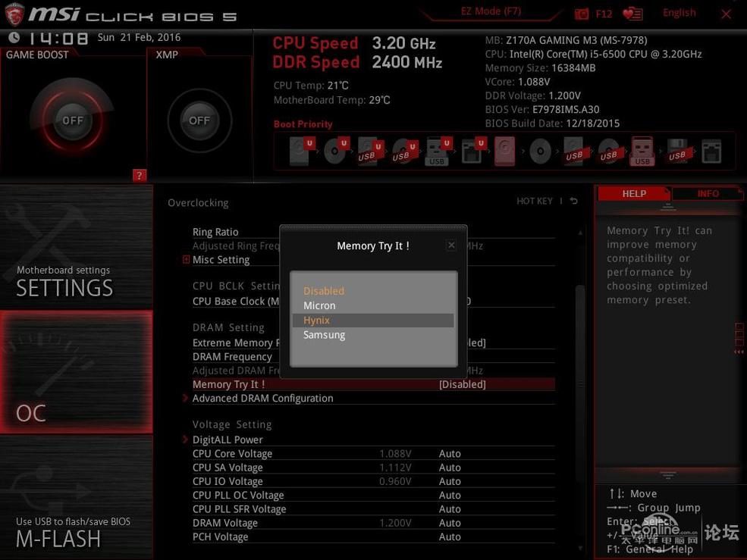Select the highlighted legacy hard disk boot icon
The image size is (747, 560).
(x=504, y=151)
